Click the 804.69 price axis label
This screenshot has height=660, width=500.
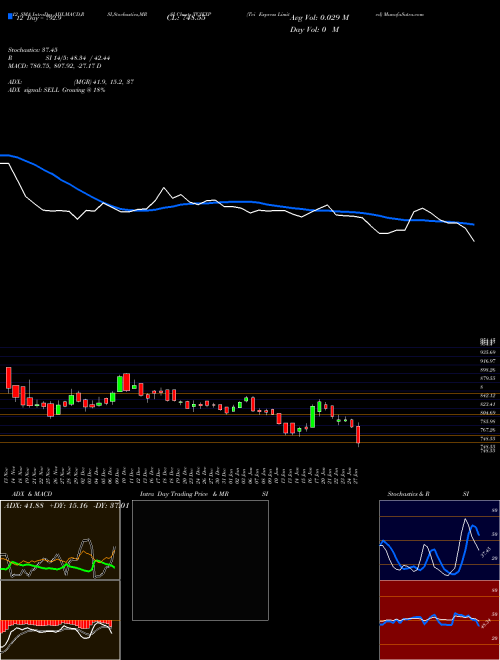click(x=487, y=413)
